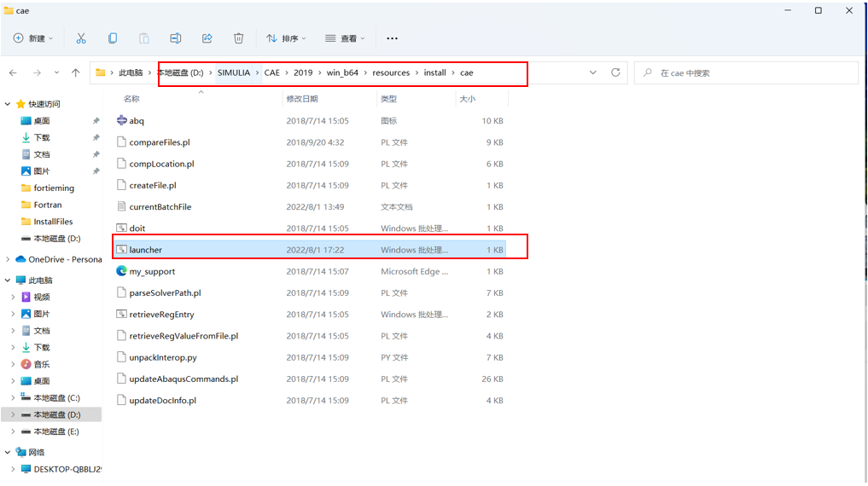Expand the OneDrive - Personal node
Viewport: 868px width, 486px height.
7,259
